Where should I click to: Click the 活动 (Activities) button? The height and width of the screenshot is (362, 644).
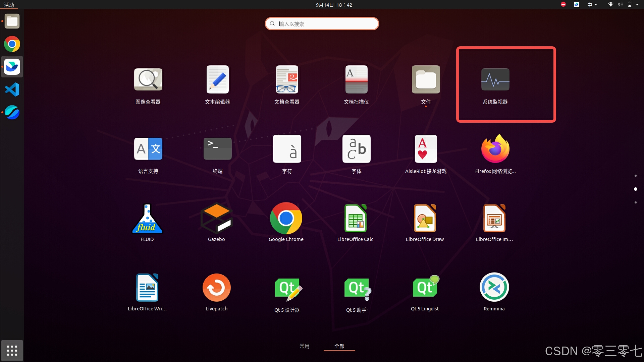coord(9,5)
